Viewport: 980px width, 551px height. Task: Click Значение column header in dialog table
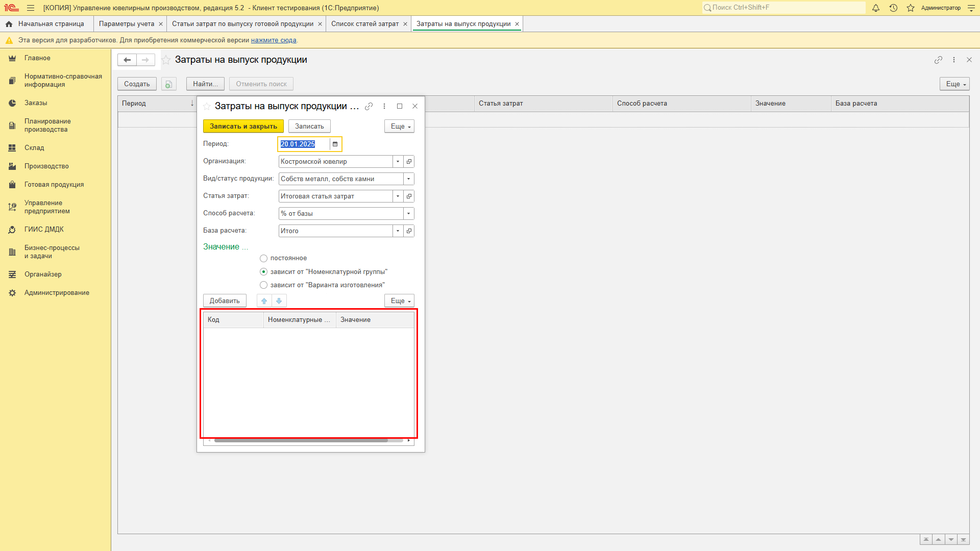375,320
